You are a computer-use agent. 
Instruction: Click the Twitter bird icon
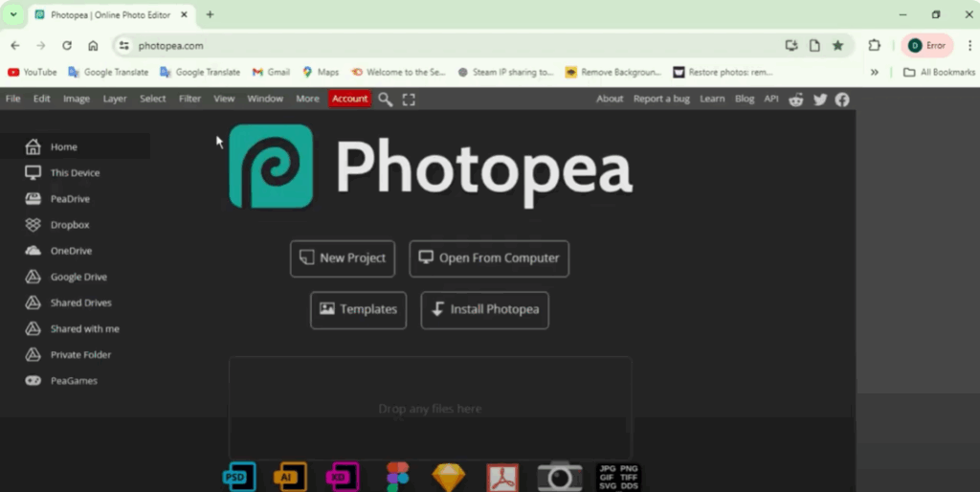[820, 100]
